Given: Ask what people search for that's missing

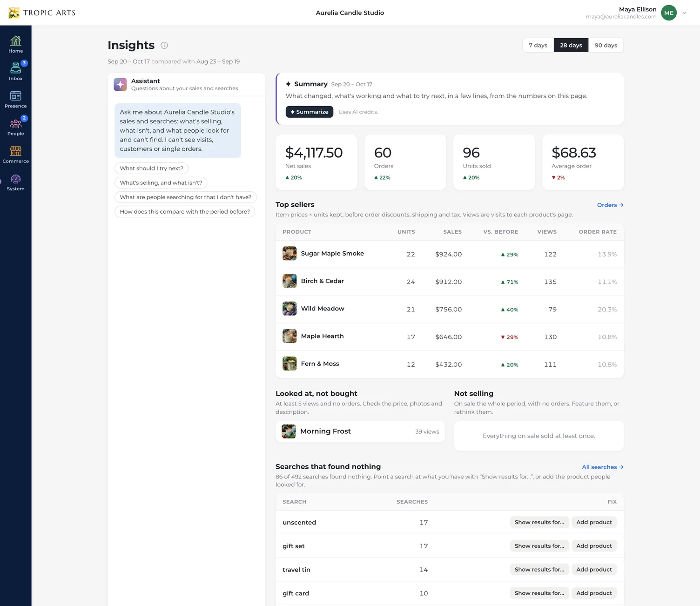Looking at the screenshot, I should 186,197.
